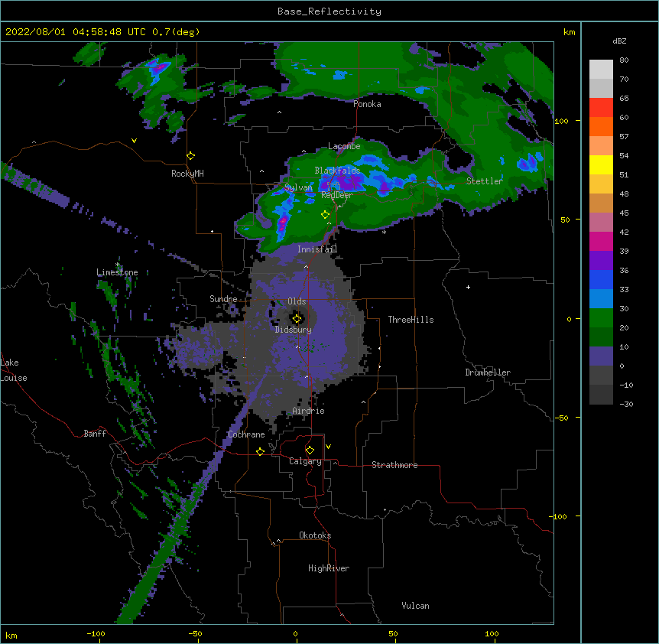The image size is (659, 644).
Task: Click the Sylvan label on the map
Action: 298,187
